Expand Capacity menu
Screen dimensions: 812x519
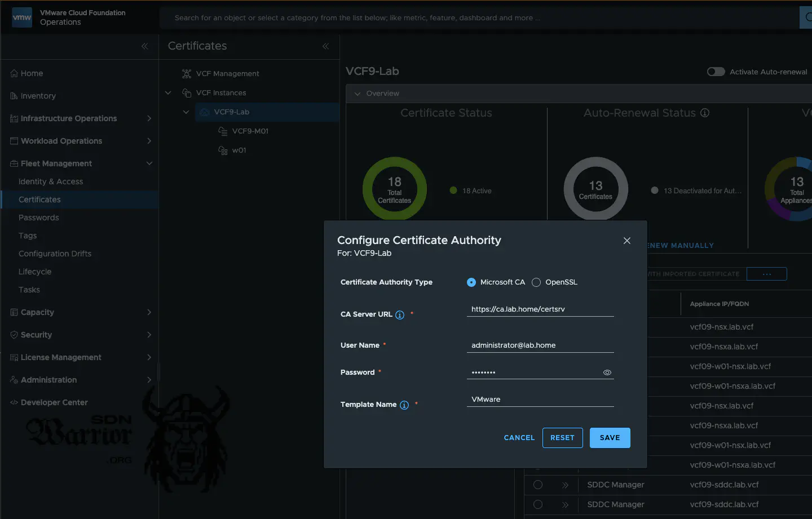tap(149, 312)
